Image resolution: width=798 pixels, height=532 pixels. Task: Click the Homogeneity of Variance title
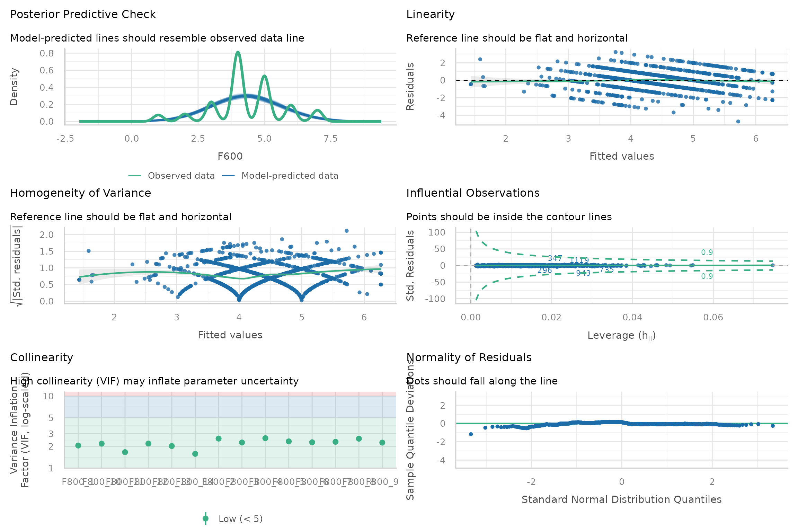(x=80, y=193)
